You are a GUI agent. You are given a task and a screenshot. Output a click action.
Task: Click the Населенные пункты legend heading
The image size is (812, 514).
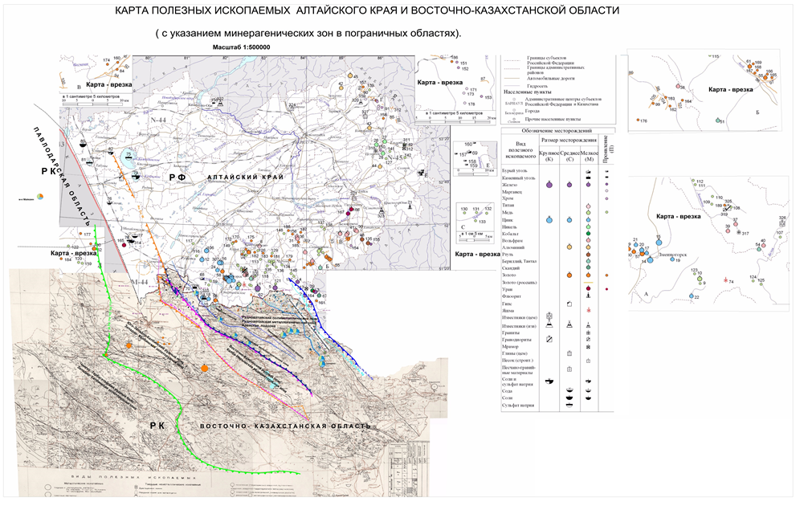tap(527, 92)
